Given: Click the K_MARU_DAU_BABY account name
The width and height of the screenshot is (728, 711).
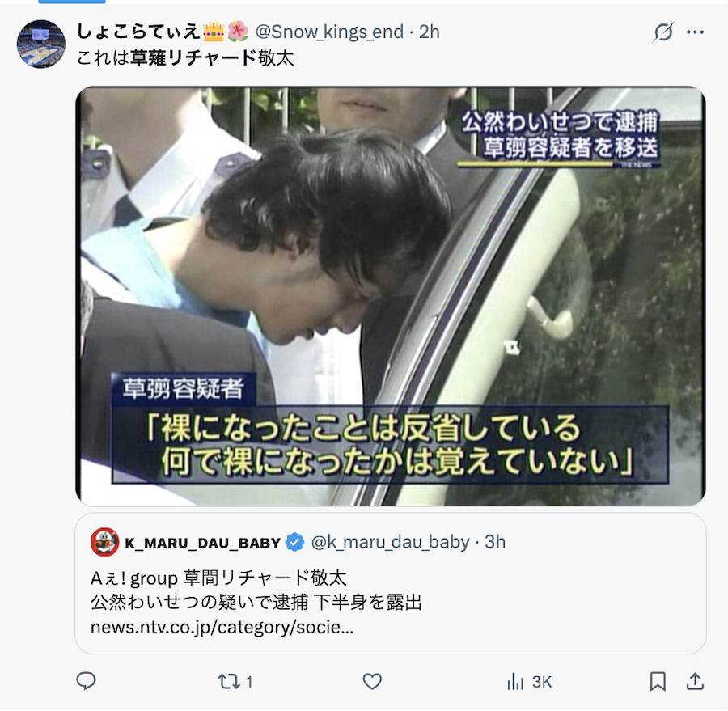Looking at the screenshot, I should [202, 543].
